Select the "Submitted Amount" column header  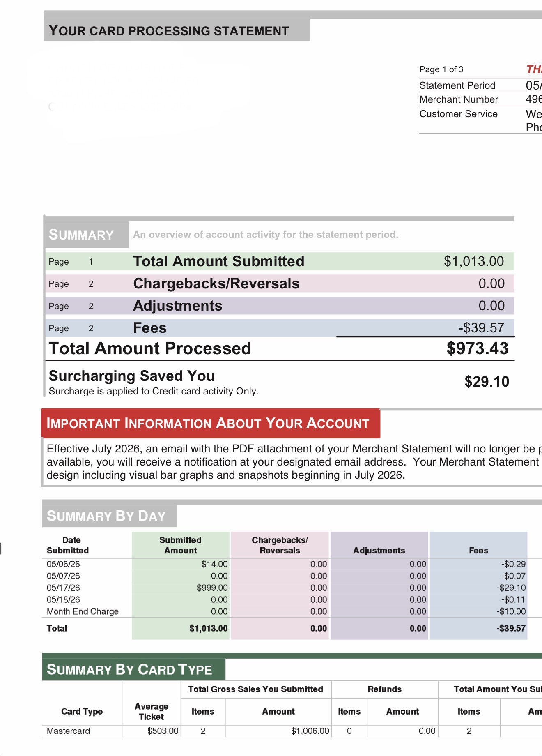(x=180, y=545)
